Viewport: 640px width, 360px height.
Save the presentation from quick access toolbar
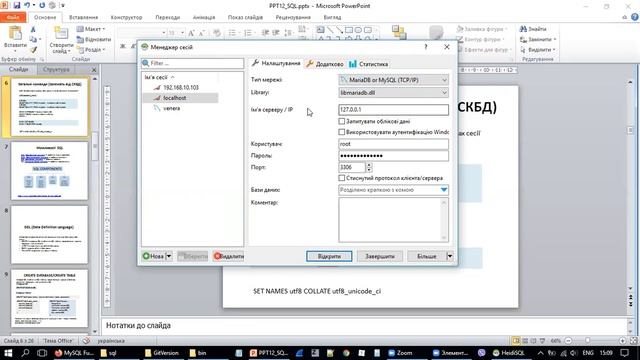tap(17, 6)
